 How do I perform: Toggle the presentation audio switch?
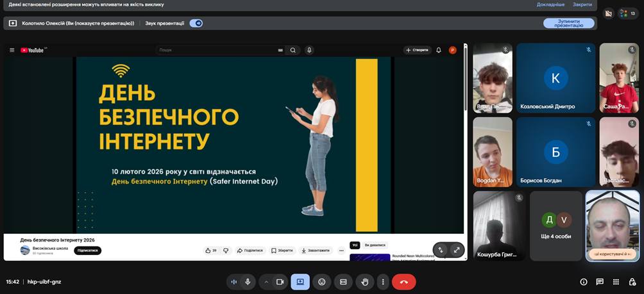pyautogui.click(x=196, y=23)
